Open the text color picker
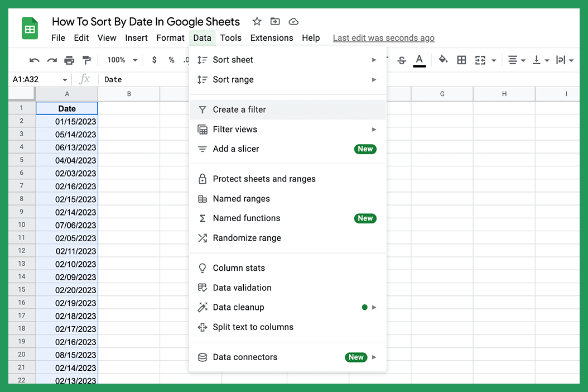588x392 pixels. [420, 60]
